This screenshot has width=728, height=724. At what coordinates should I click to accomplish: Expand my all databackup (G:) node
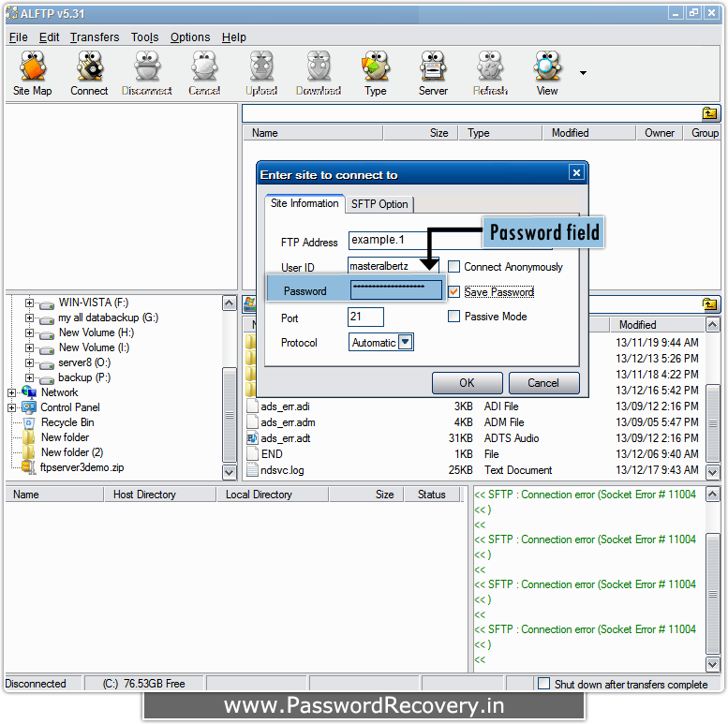coord(29,318)
